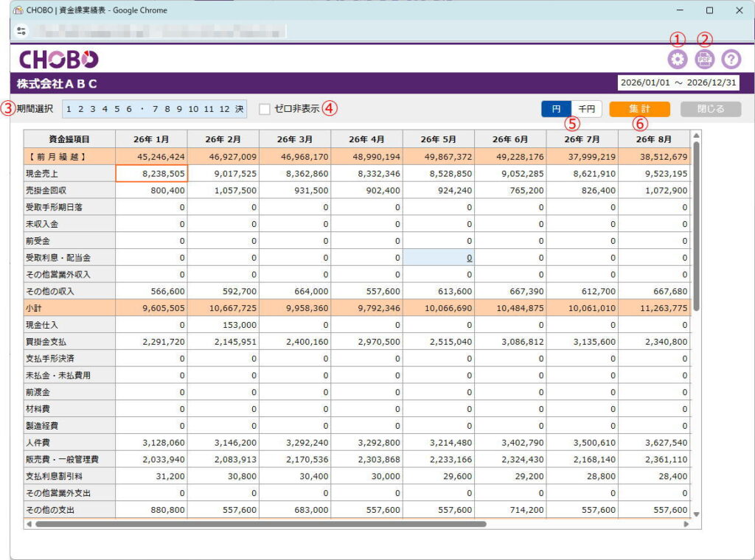Switch display unit to 千円
Viewport: 755px width, 560px height.
(x=587, y=109)
